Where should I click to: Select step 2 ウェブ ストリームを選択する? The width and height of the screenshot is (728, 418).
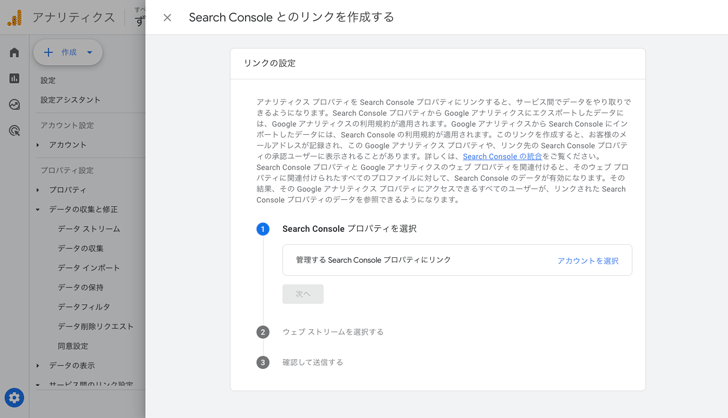pyautogui.click(x=333, y=332)
